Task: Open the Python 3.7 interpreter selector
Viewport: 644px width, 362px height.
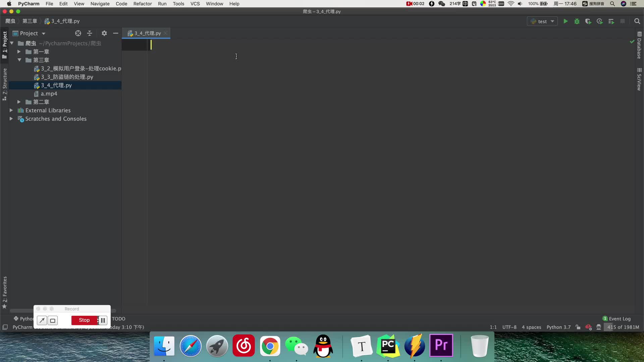Action: [x=558, y=327]
